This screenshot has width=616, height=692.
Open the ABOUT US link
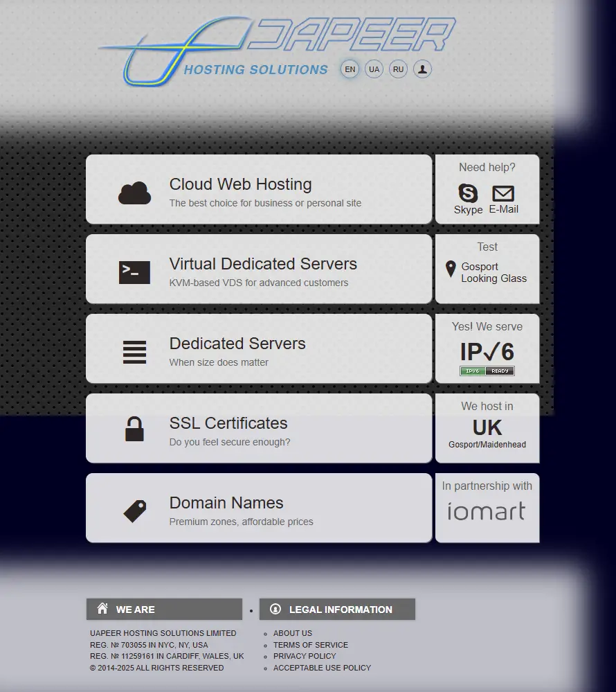(293, 633)
